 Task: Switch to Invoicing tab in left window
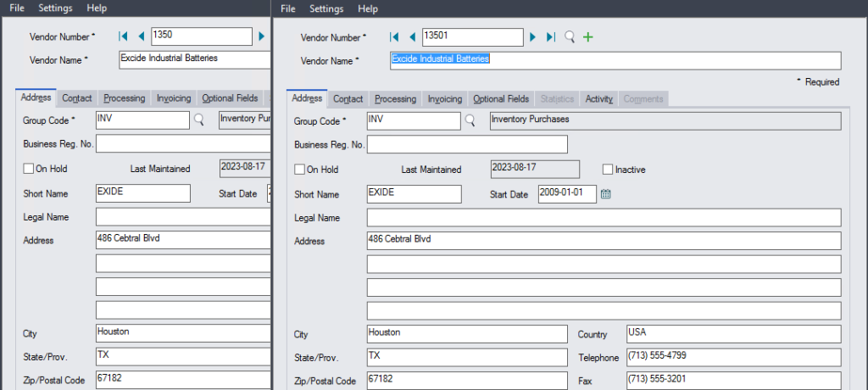coord(174,98)
